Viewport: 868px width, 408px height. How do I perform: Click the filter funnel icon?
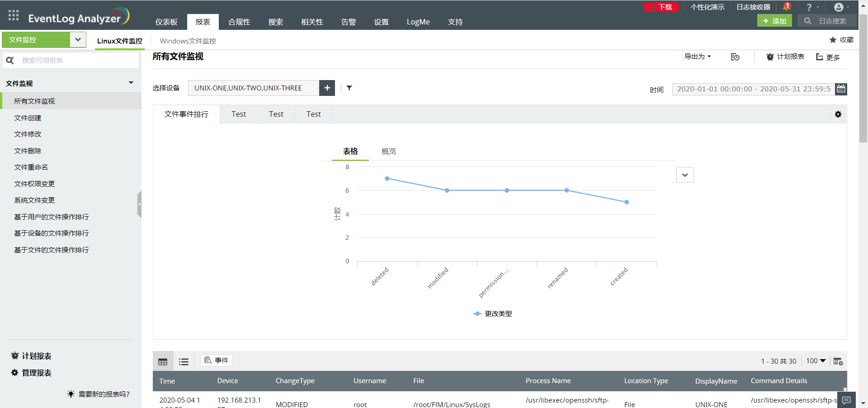click(x=349, y=88)
